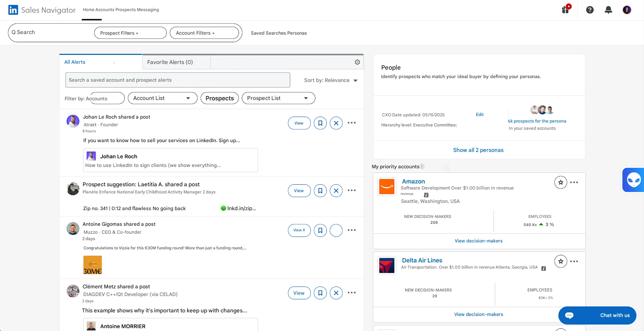
Task: View decision-makers for Amazon
Action: (479, 241)
